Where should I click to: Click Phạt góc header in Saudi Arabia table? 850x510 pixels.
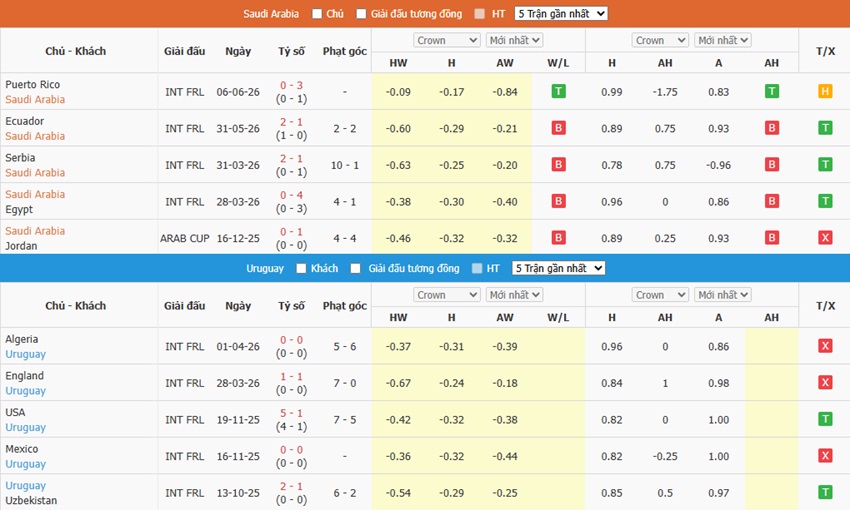(x=345, y=51)
